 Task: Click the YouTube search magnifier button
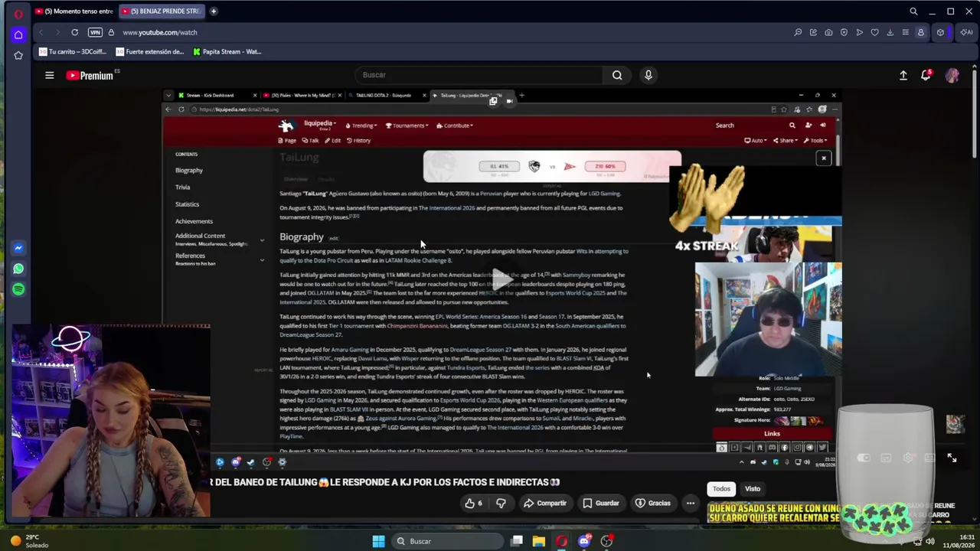(617, 75)
